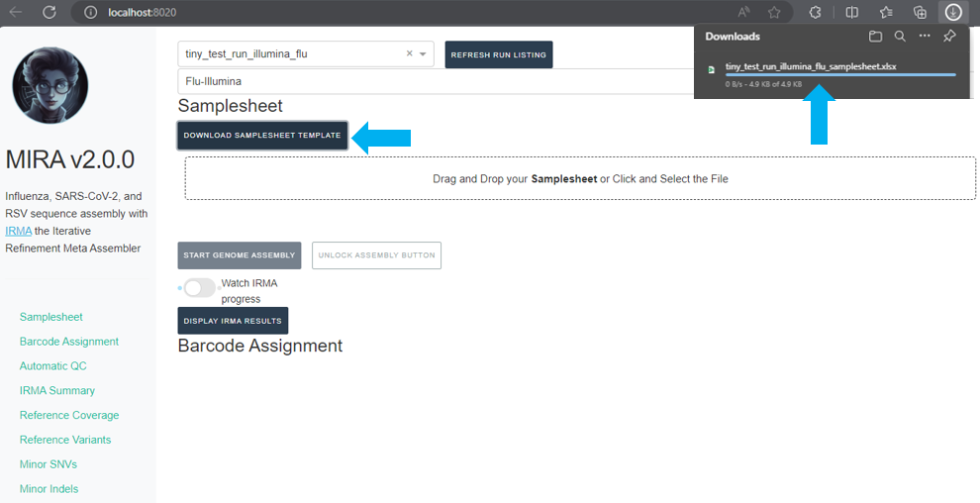
Task: Search downloads with the magnifier icon
Action: coord(900,37)
